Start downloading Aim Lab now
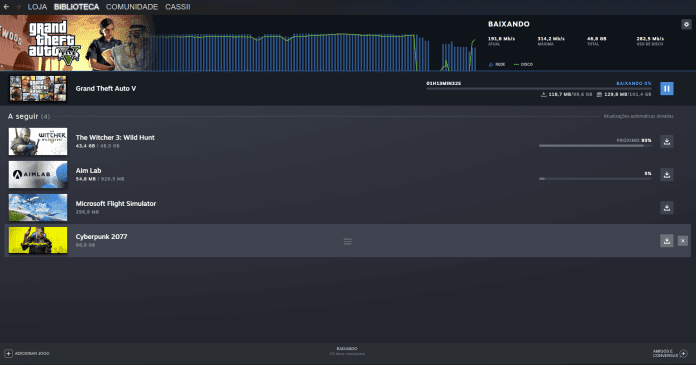 [x=666, y=175]
